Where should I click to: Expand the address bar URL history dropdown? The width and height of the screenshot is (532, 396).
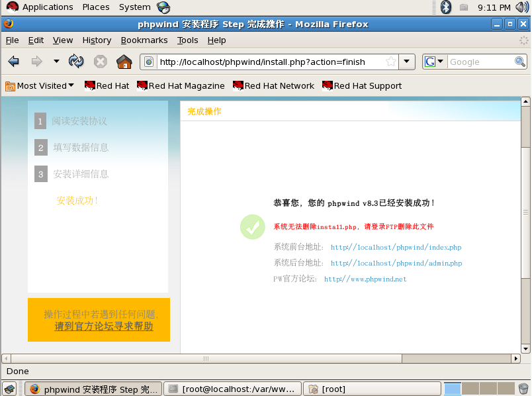point(406,62)
